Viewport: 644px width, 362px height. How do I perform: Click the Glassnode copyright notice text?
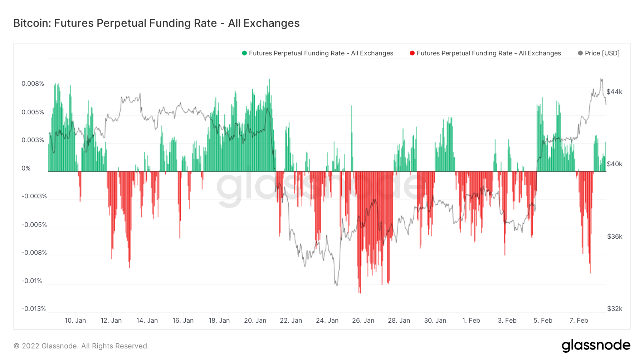(81, 346)
